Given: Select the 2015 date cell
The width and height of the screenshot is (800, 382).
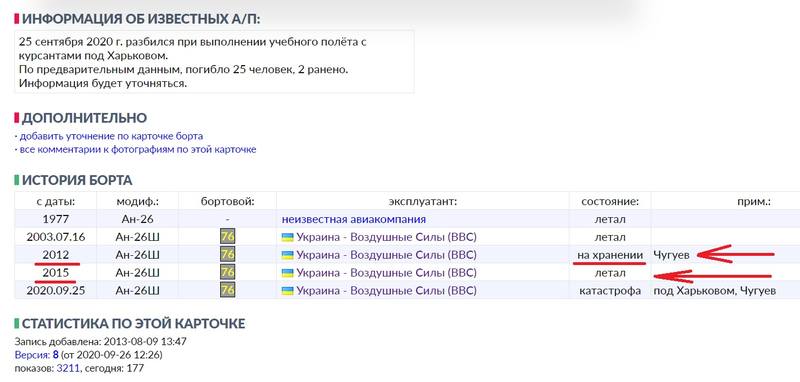Looking at the screenshot, I should pos(56,273).
